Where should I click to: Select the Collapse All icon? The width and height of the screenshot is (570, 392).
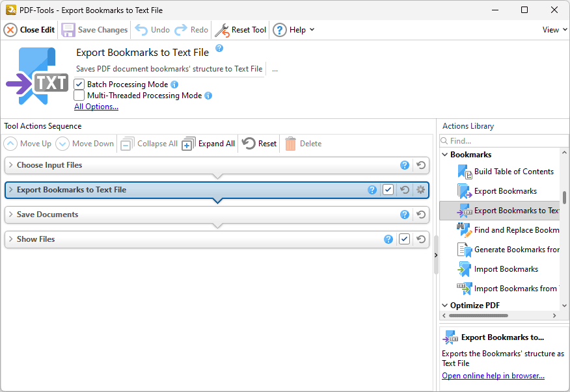pos(128,143)
